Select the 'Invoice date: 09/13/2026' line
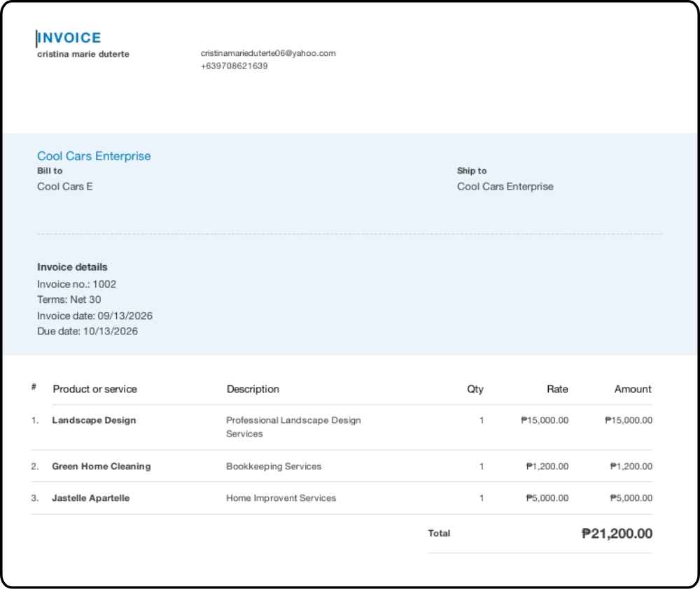 pos(94,316)
